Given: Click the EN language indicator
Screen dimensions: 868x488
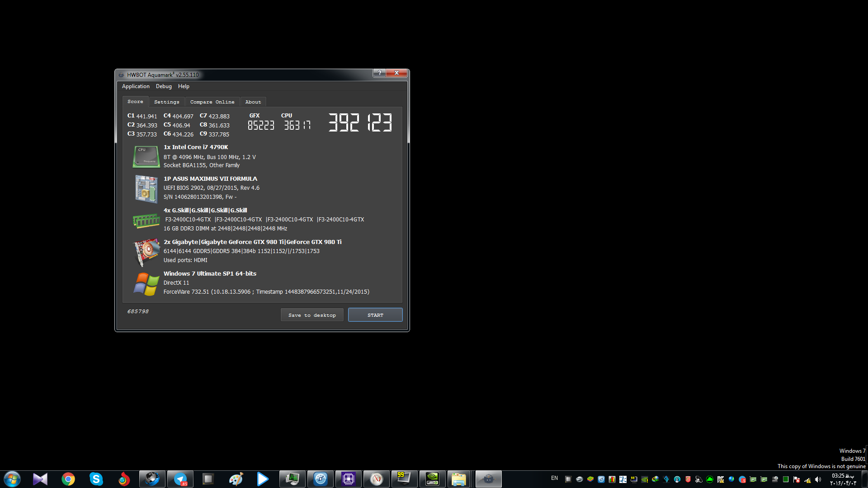Looking at the screenshot, I should click(554, 478).
